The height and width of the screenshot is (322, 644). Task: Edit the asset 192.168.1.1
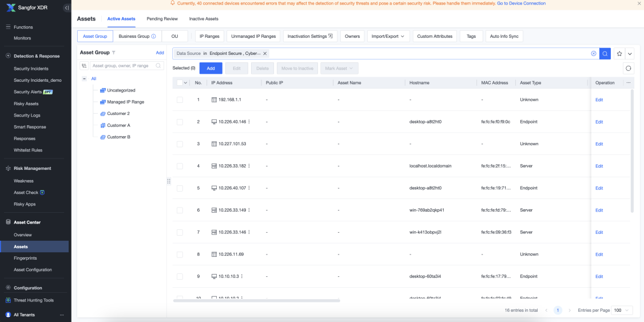(x=599, y=100)
